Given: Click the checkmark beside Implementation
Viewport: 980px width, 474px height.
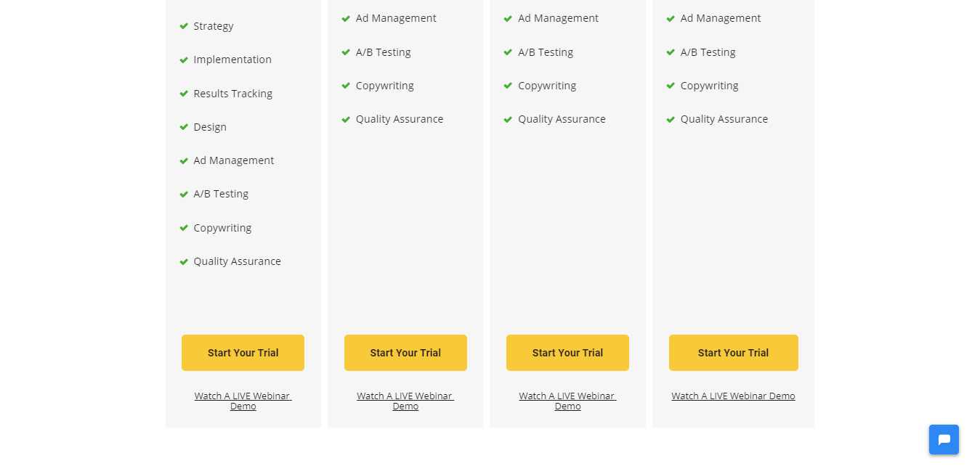Looking at the screenshot, I should pos(184,60).
